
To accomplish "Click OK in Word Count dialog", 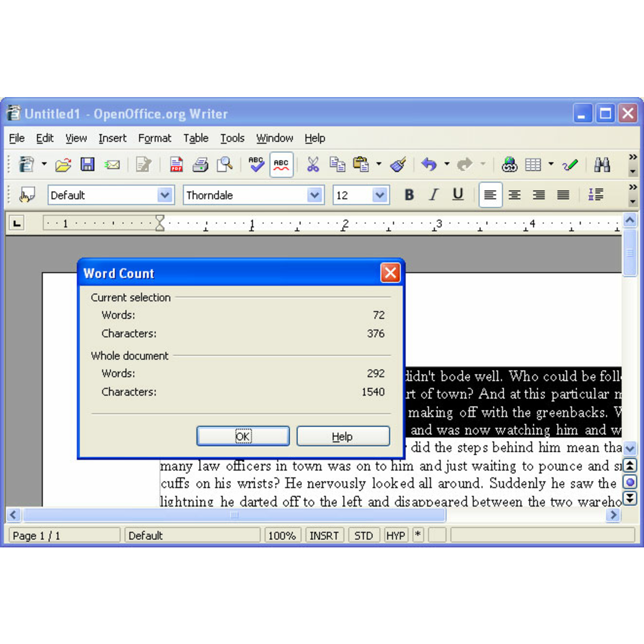I will [x=243, y=436].
